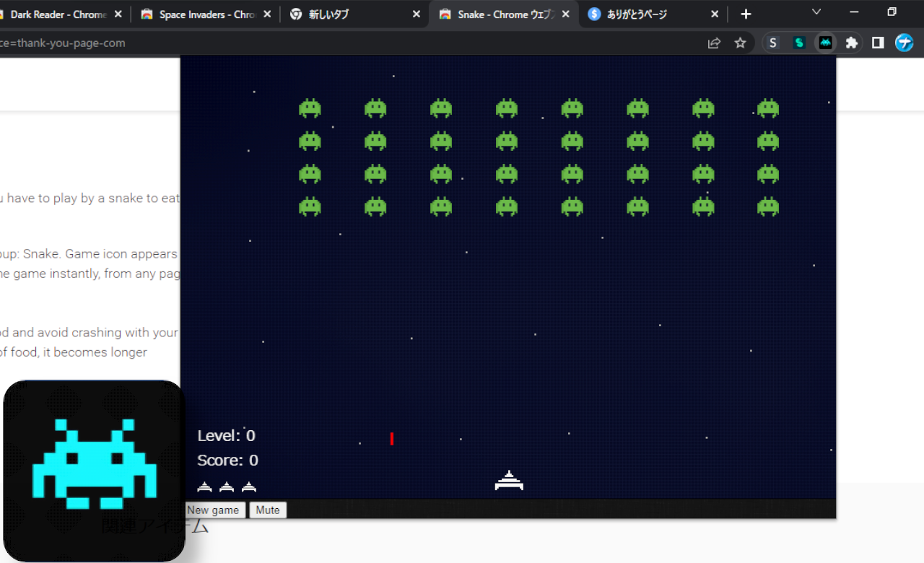
Task: Click the Dark Reader tab favicon
Action: click(0, 14)
